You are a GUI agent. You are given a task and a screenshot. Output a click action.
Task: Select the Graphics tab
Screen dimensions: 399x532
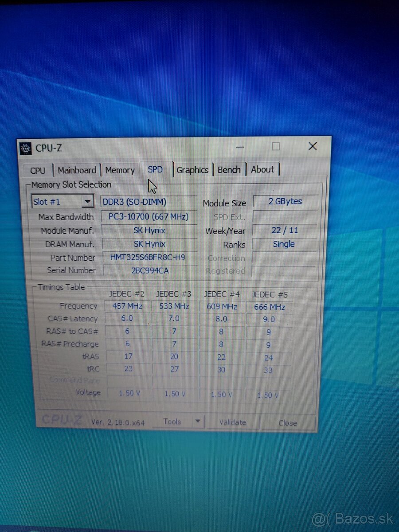(192, 169)
